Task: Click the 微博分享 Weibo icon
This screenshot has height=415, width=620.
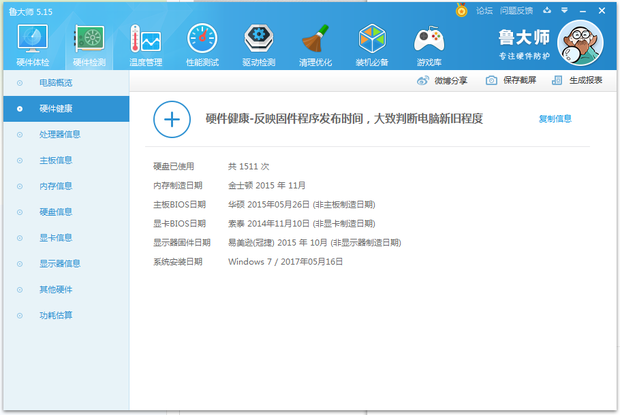Action: [x=423, y=81]
